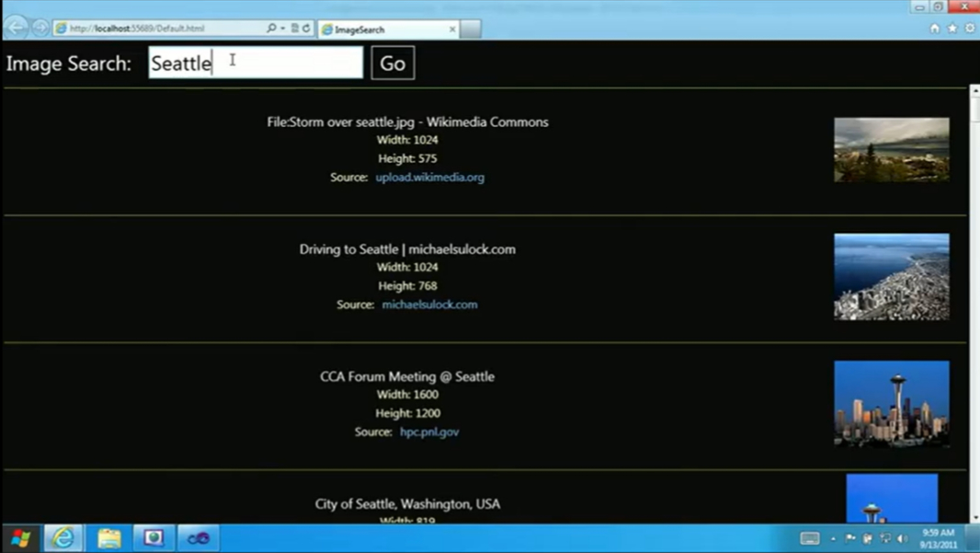Open a new blank tab
Screen dimensions: 980x553
point(471,29)
